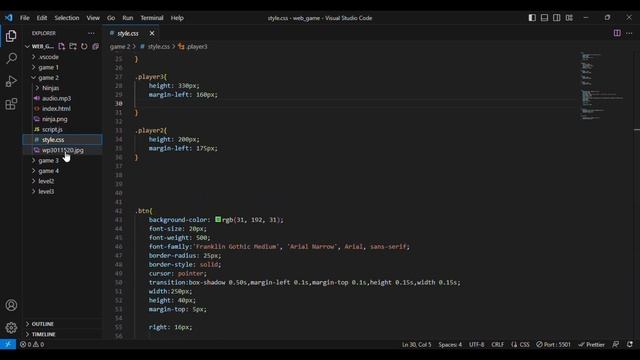
Task: Collapse the game 2 folder
Action: pos(49,78)
